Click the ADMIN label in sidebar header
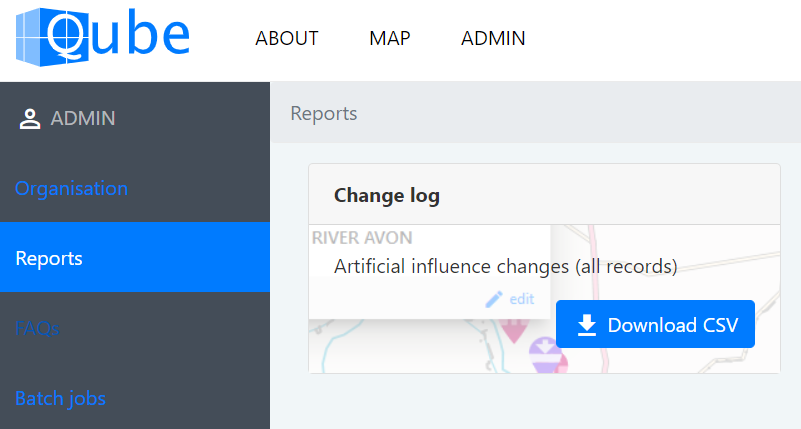 point(83,119)
